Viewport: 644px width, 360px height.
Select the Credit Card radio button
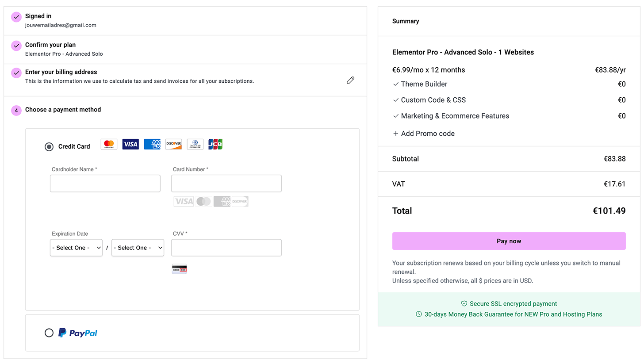tap(49, 147)
